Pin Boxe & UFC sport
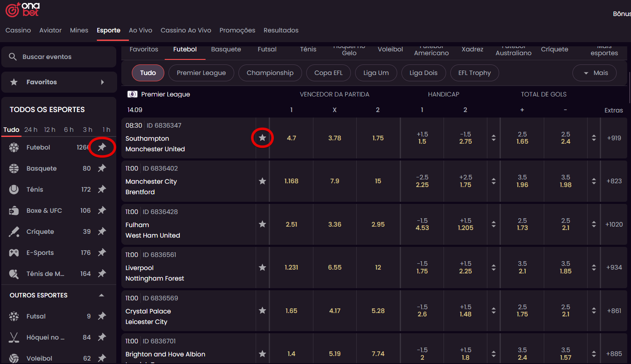The image size is (631, 364). coord(102,210)
